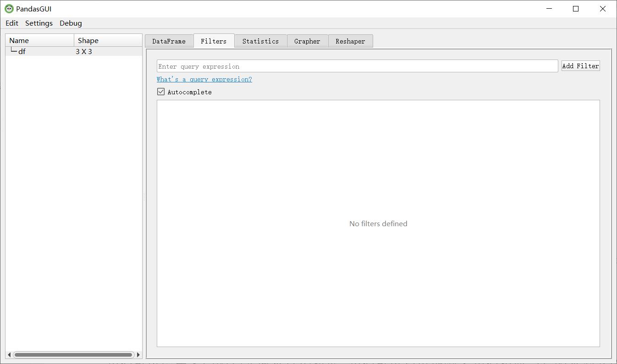Image resolution: width=617 pixels, height=364 pixels.
Task: Open the Reshaper tab
Action: click(x=350, y=41)
